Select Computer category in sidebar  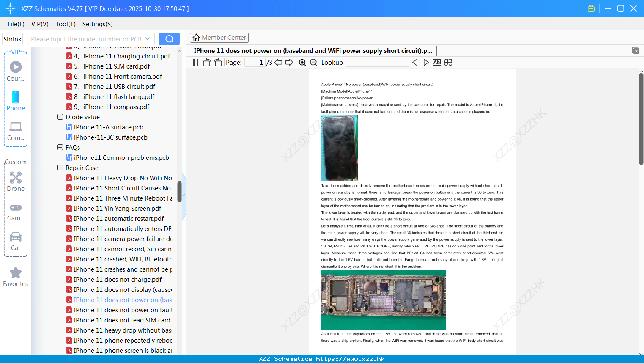point(16,131)
